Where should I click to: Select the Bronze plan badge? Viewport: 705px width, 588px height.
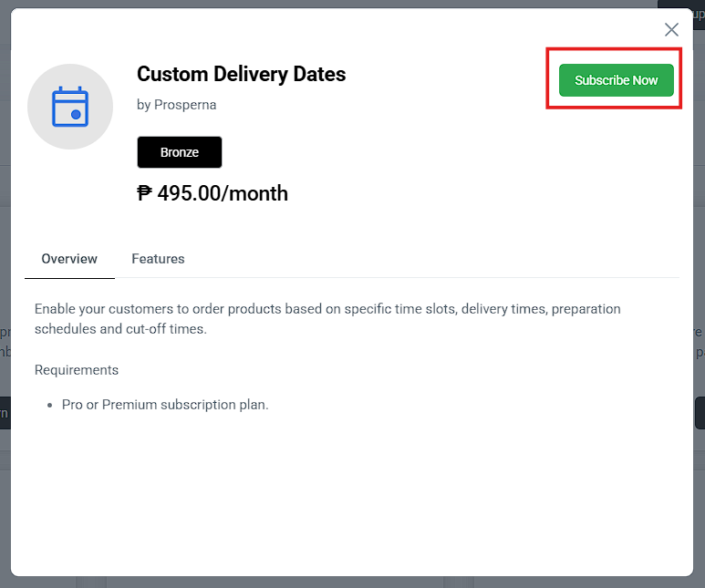click(x=180, y=152)
